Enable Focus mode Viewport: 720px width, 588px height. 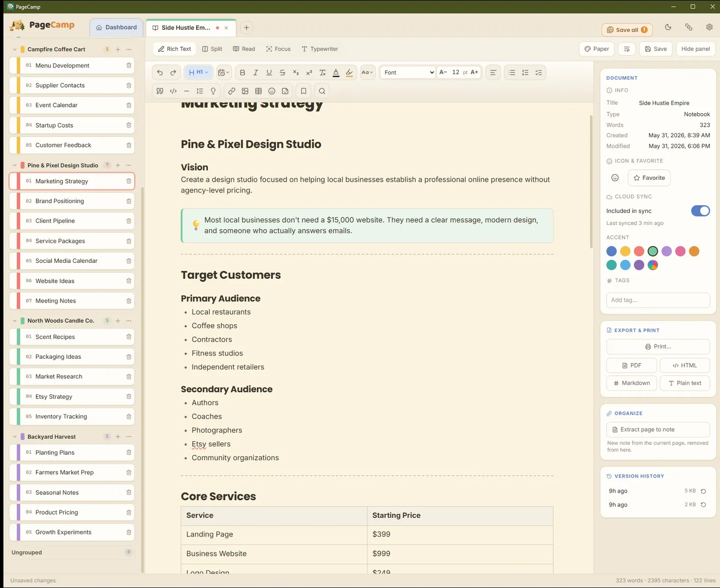point(278,49)
